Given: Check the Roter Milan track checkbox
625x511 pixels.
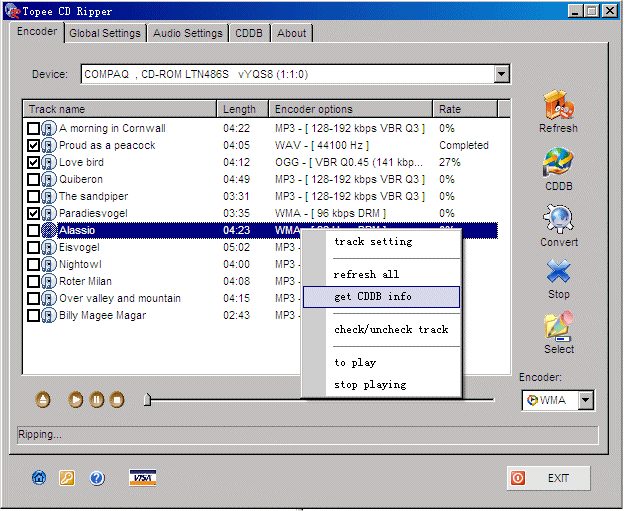Looking at the screenshot, I should tap(33, 281).
